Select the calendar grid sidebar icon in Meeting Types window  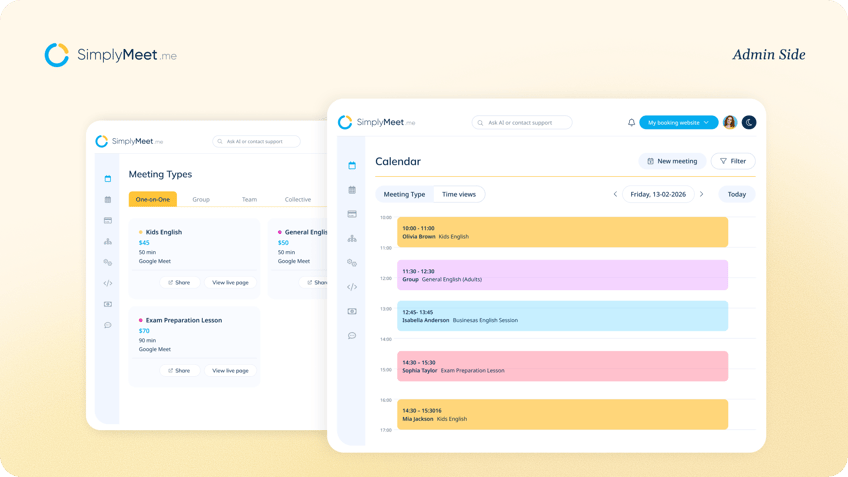108,200
